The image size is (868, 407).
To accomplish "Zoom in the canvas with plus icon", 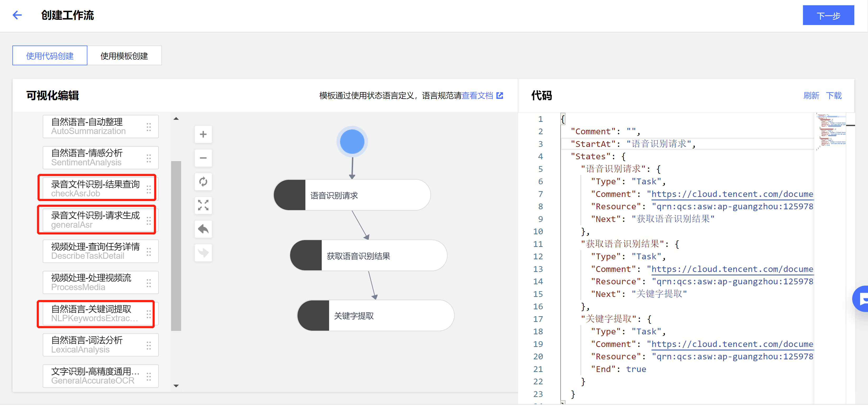I will coord(203,135).
